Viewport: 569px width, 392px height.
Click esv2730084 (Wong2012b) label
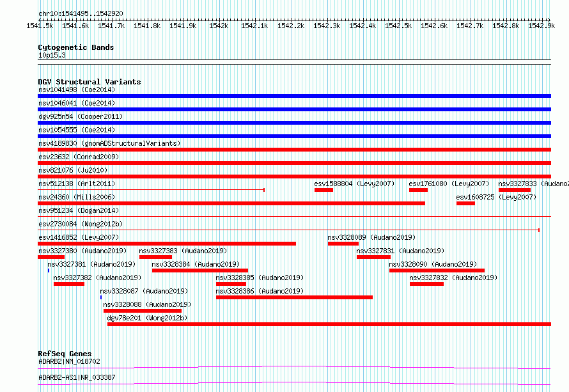pyautogui.click(x=81, y=224)
